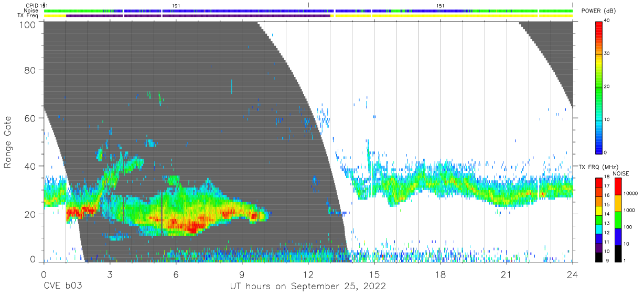The image size is (644, 297).
Task: Pick the yellow segment of TX FRQ bar
Action: pyautogui.click(x=599, y=211)
